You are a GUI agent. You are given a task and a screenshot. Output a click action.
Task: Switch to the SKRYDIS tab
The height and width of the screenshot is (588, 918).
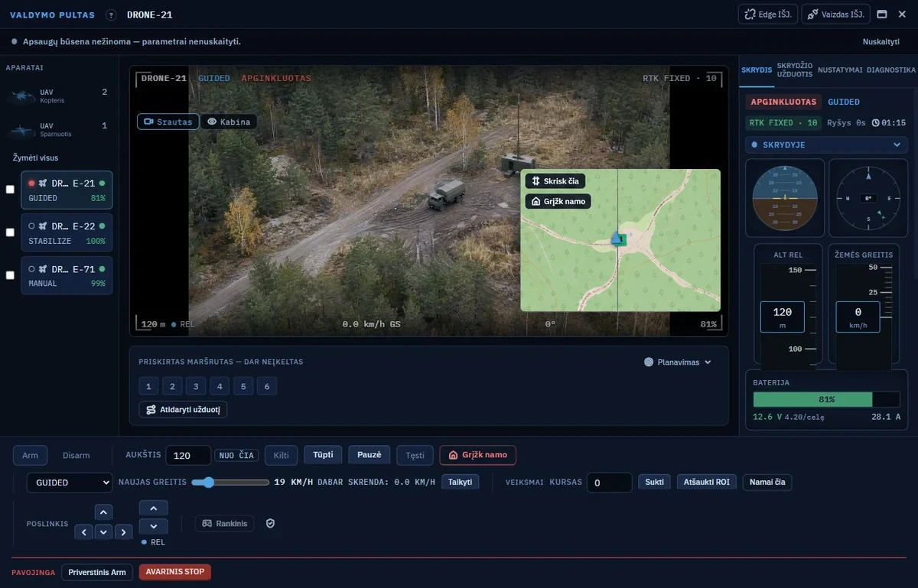(757, 70)
